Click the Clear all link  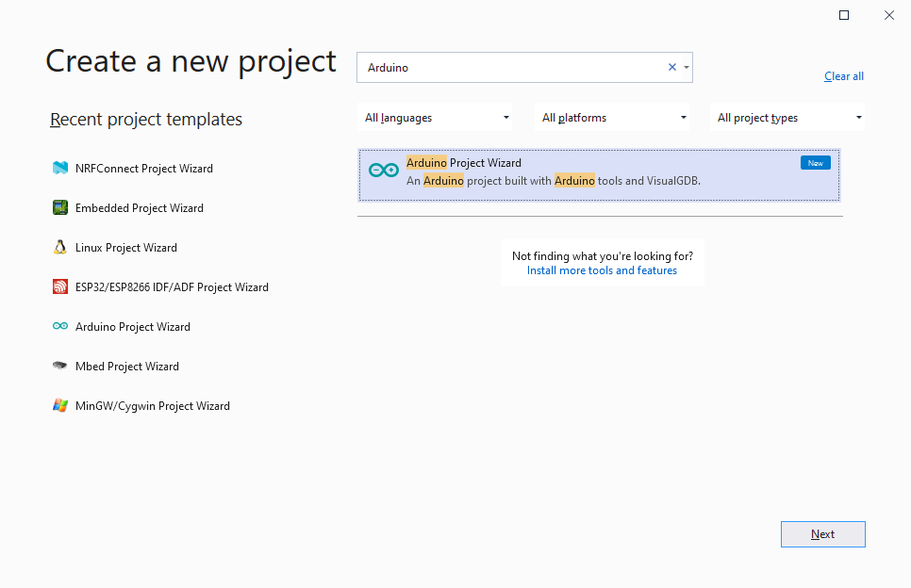(x=843, y=76)
